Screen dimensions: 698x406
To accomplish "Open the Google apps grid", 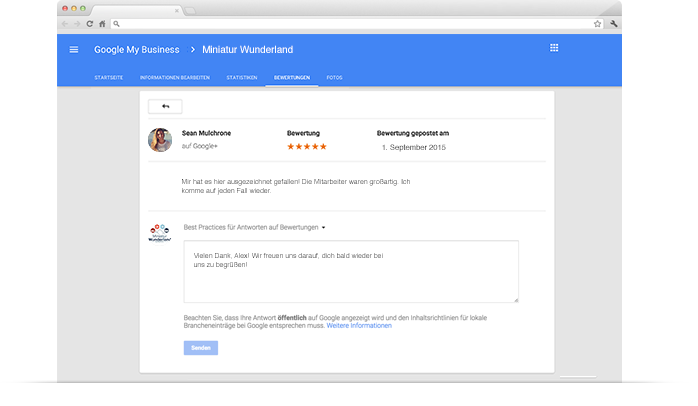I will [554, 48].
